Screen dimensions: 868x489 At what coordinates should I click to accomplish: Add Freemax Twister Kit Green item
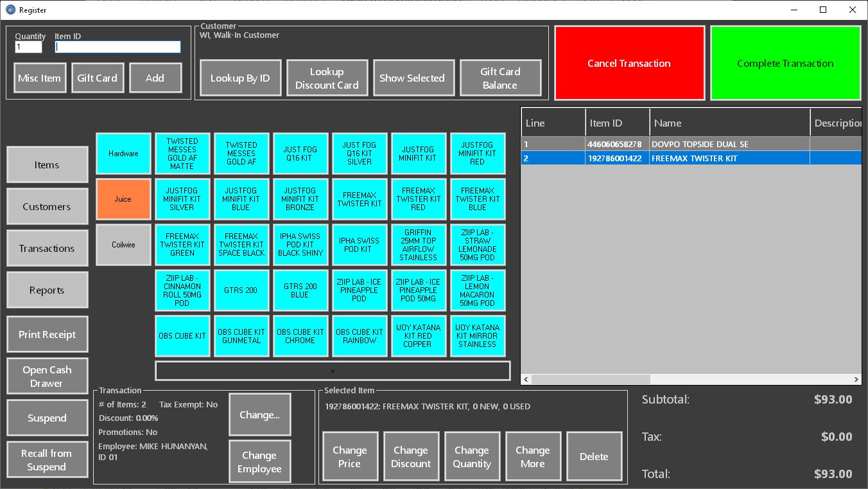pos(182,245)
